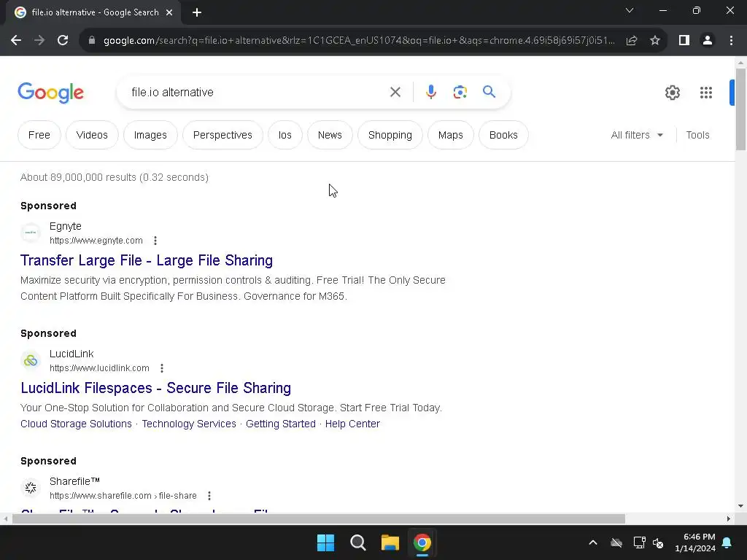Select the Perspectives filter
The height and width of the screenshot is (560, 747).
pyautogui.click(x=222, y=135)
